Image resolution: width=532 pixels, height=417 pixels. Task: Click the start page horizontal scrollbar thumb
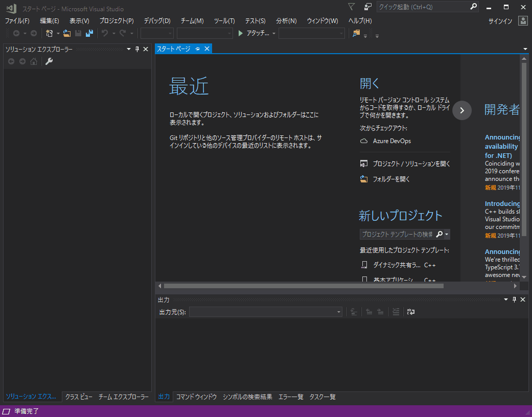(x=304, y=286)
